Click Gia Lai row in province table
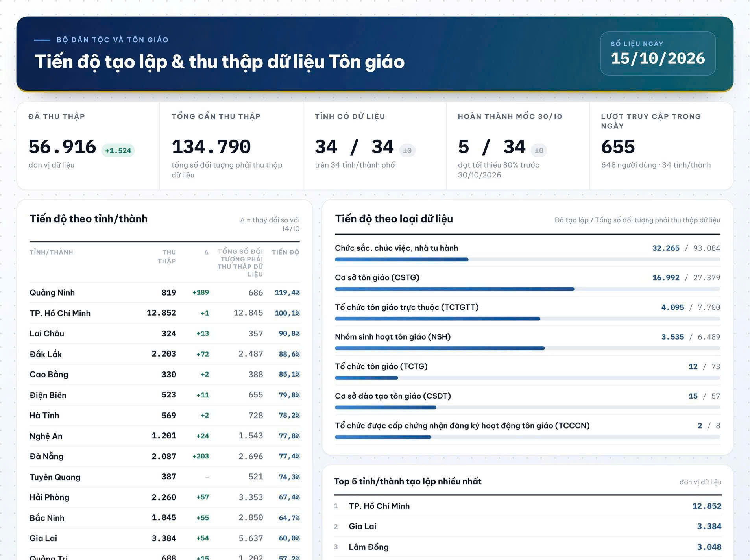 pyautogui.click(x=164, y=538)
